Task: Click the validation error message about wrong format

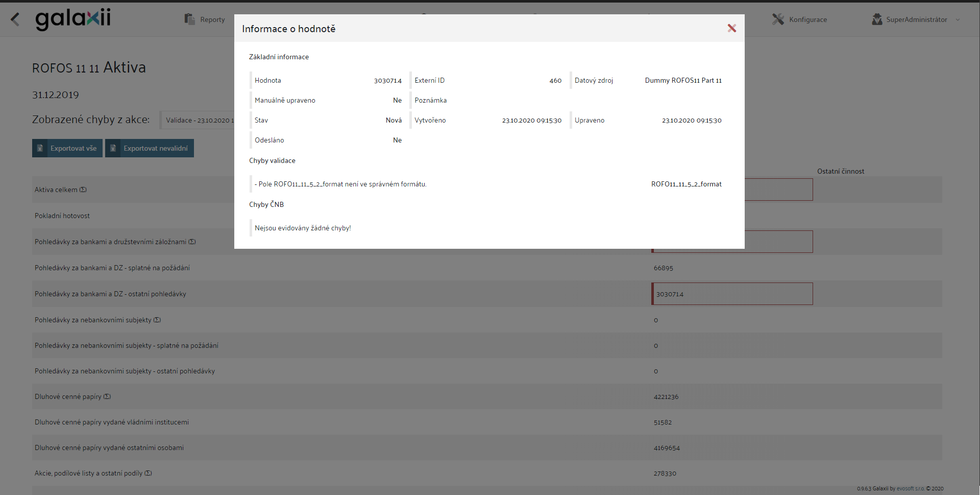Action: click(340, 184)
